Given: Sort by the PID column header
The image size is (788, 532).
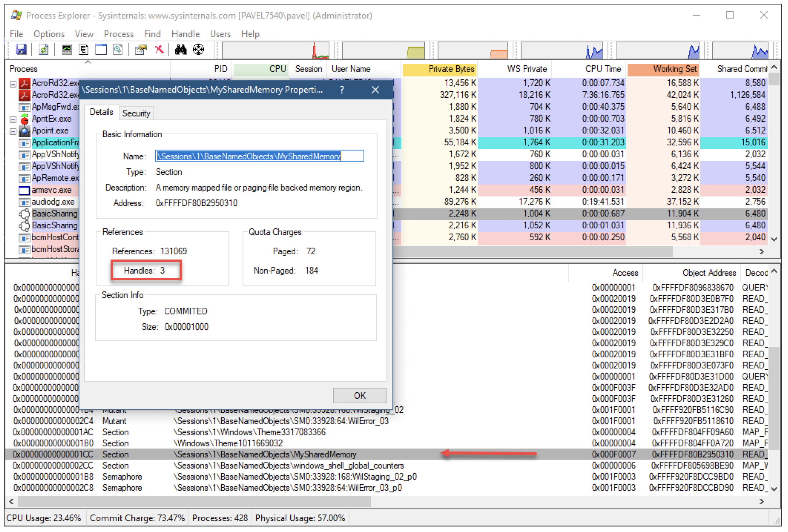Looking at the screenshot, I should click(x=201, y=69).
